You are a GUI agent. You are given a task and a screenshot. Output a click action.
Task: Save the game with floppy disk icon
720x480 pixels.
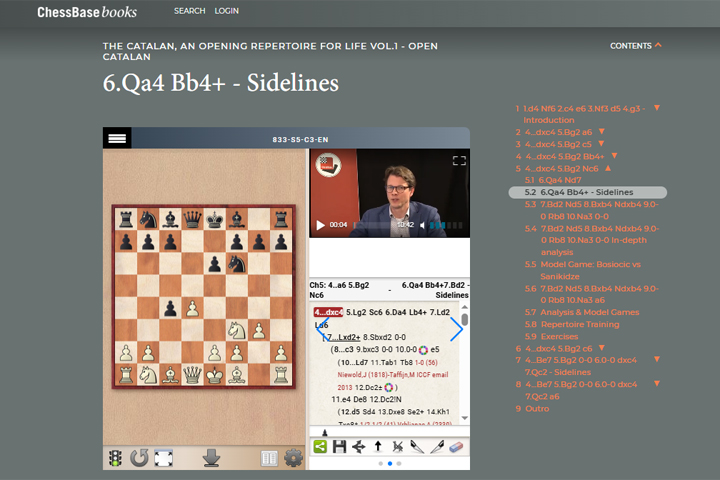339,446
